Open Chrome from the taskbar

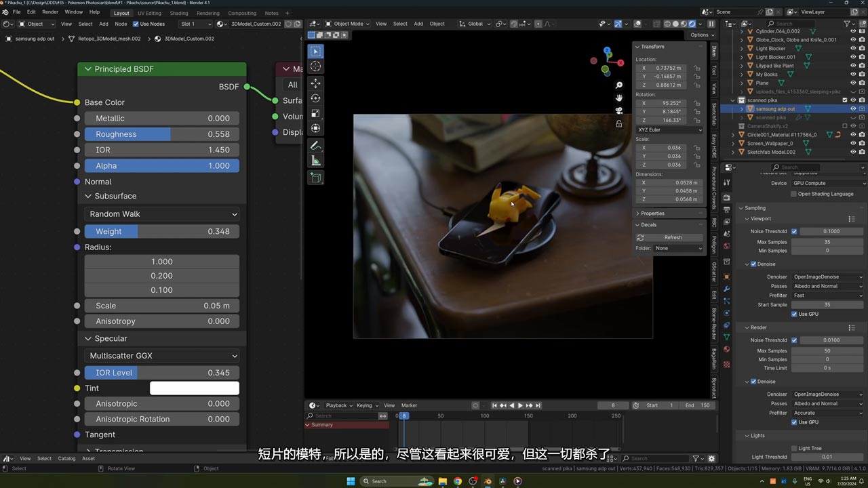[458, 481]
